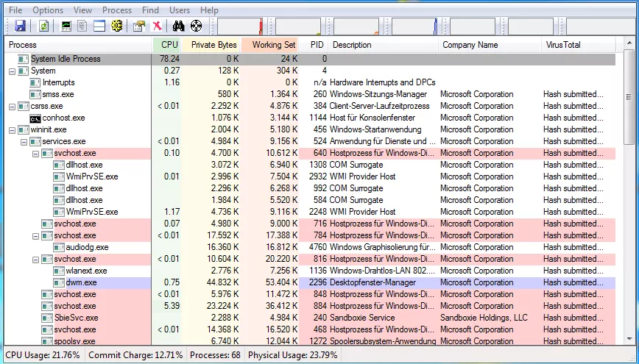Viewport: 639px width, 364px height.
Task: Click the Refresh Now toolbar icon
Action: [x=43, y=26]
